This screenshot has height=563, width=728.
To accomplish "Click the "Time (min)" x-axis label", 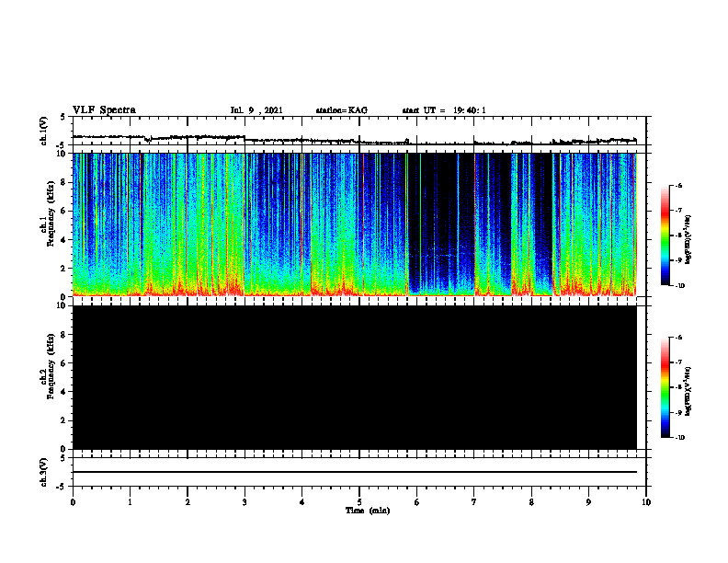I will tap(368, 511).
